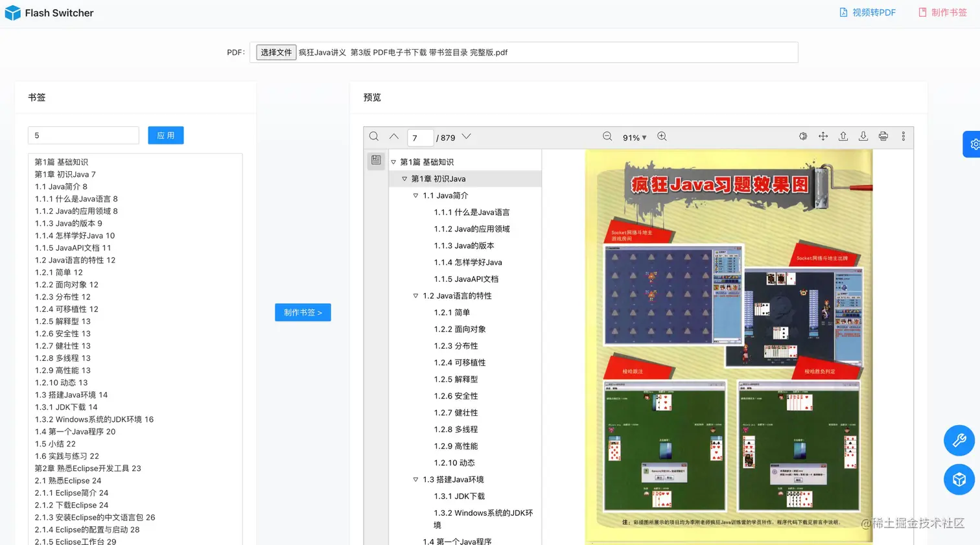Collapse the 第1篇 基础知识 tree node
This screenshot has height=545, width=980.
[x=393, y=162]
